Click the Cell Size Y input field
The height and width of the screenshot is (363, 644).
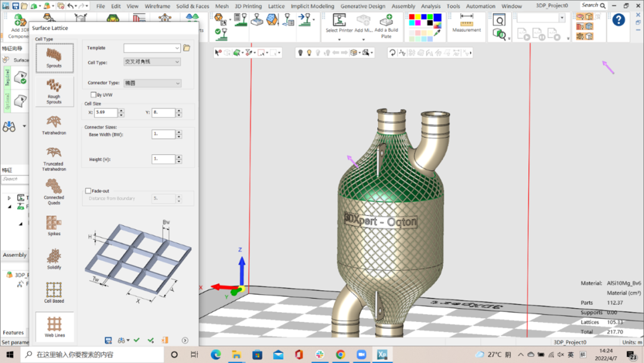[163, 112]
